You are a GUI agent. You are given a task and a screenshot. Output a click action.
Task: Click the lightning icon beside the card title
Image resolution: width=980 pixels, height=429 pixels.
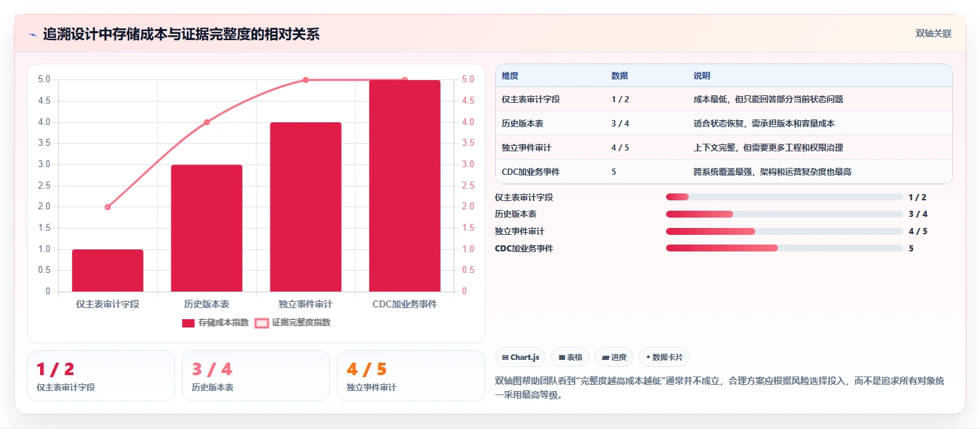pos(33,35)
